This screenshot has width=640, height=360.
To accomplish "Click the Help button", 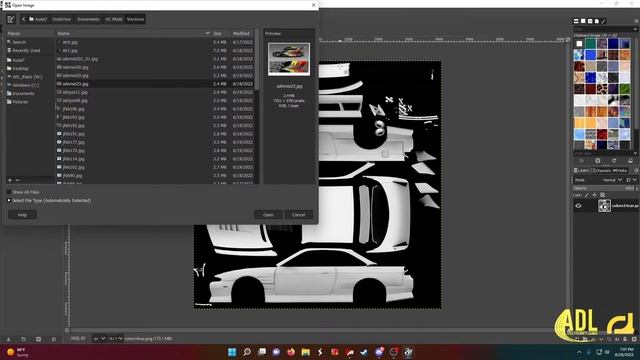I will [x=22, y=215].
